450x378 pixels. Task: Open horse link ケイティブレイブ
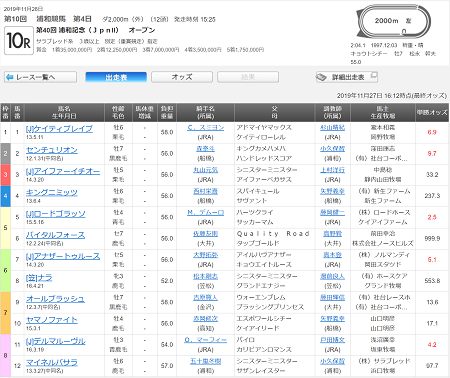coord(59,129)
